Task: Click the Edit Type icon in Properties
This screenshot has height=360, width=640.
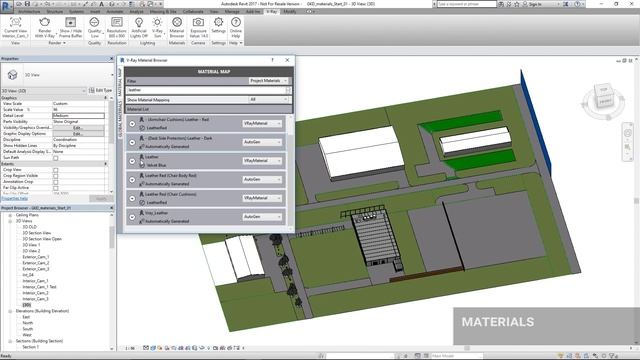Action: (92, 90)
